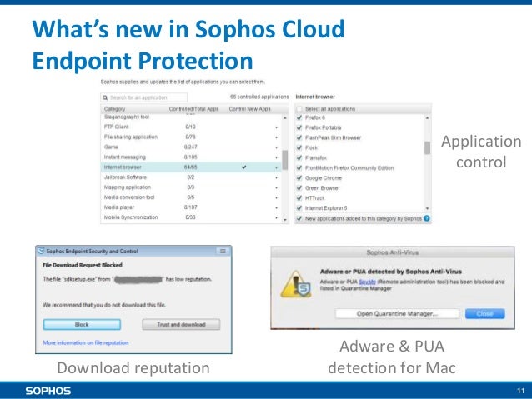Uncheck Internet Explorer 5 checkbox
This screenshot has height=399, width=532.
pos(299,207)
